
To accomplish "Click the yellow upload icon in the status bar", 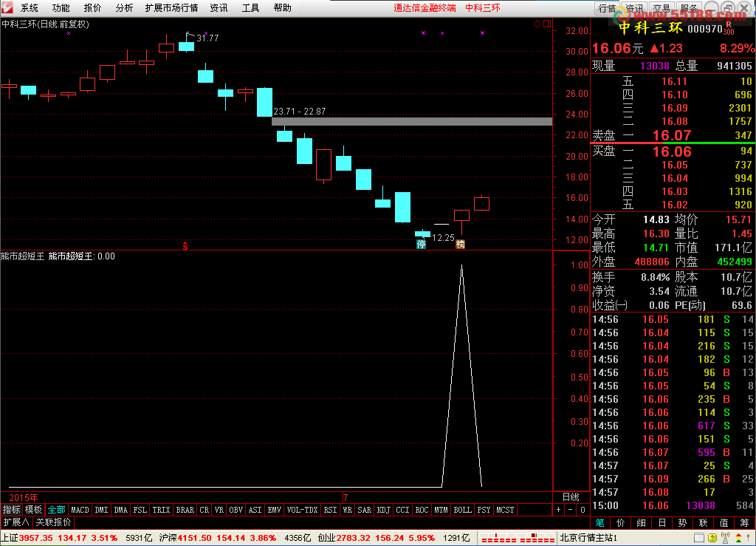I will point(712,538).
